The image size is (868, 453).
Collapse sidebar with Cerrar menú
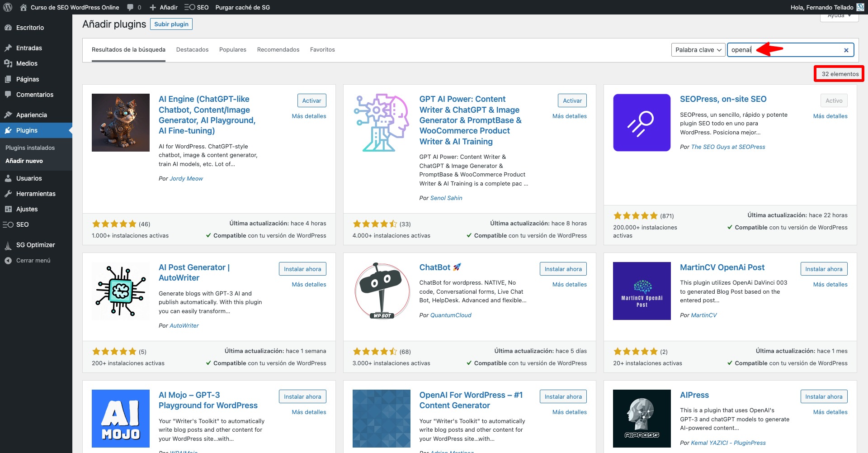[33, 261]
